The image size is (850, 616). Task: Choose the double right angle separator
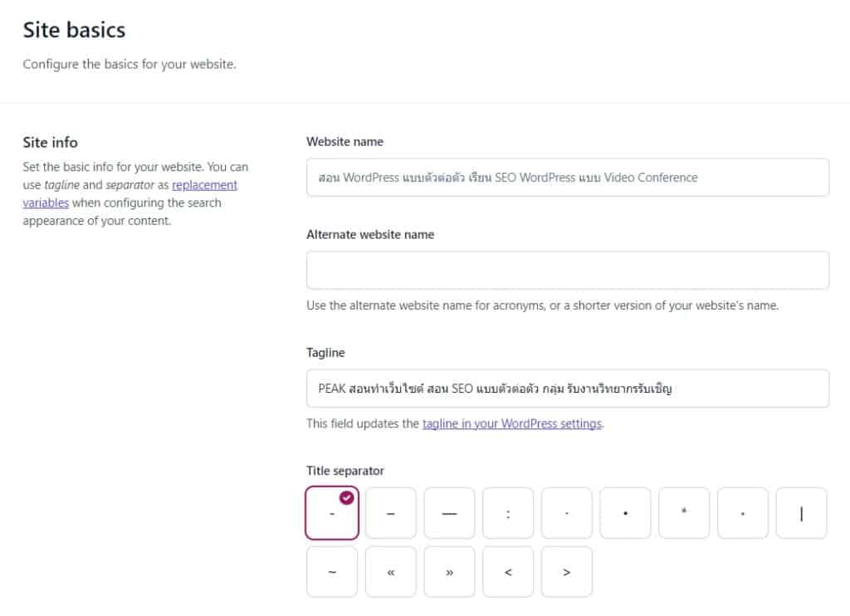point(449,572)
